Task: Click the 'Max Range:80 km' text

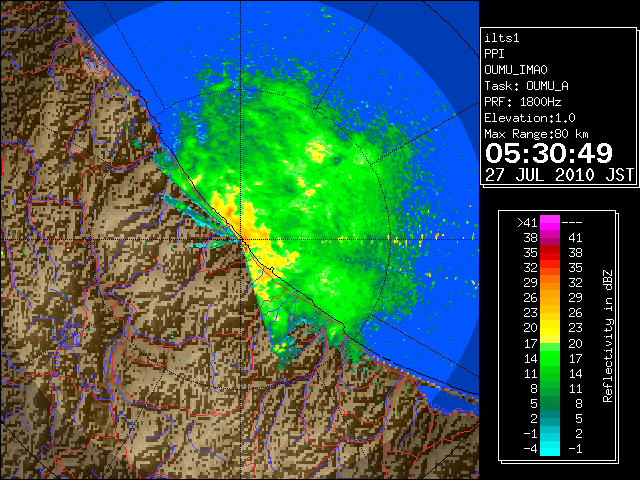Action: pyautogui.click(x=536, y=134)
